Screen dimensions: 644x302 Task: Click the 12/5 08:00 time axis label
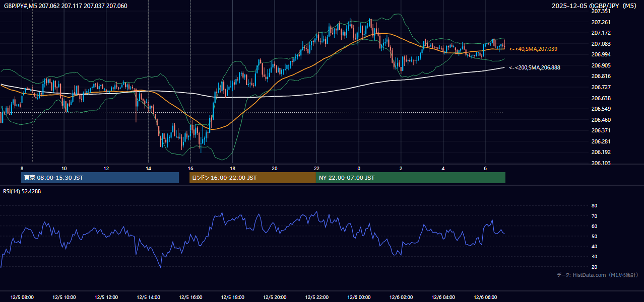tap(22, 297)
